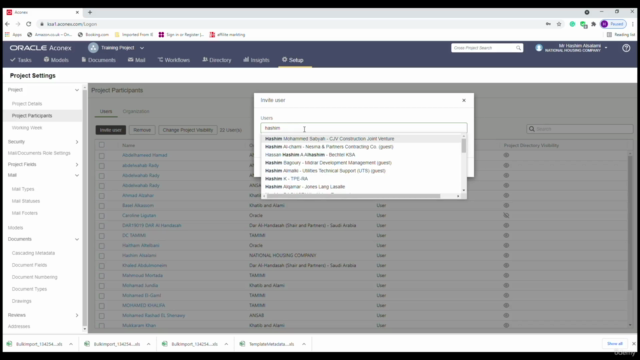Open the Workflows menu
The width and height of the screenshot is (640, 360).
(174, 60)
